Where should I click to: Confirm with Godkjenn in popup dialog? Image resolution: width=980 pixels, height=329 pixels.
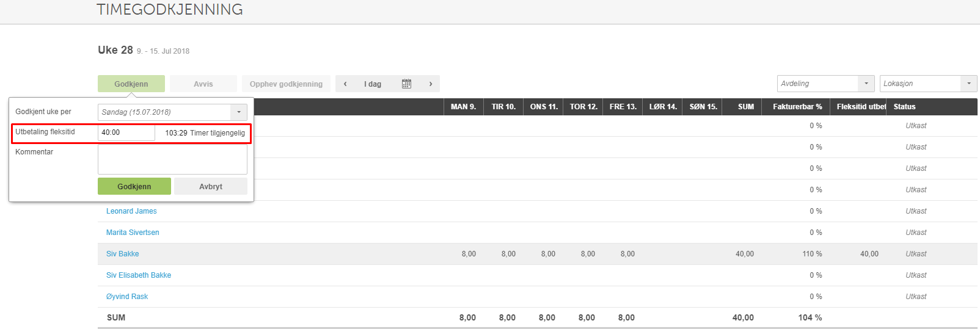(x=134, y=186)
